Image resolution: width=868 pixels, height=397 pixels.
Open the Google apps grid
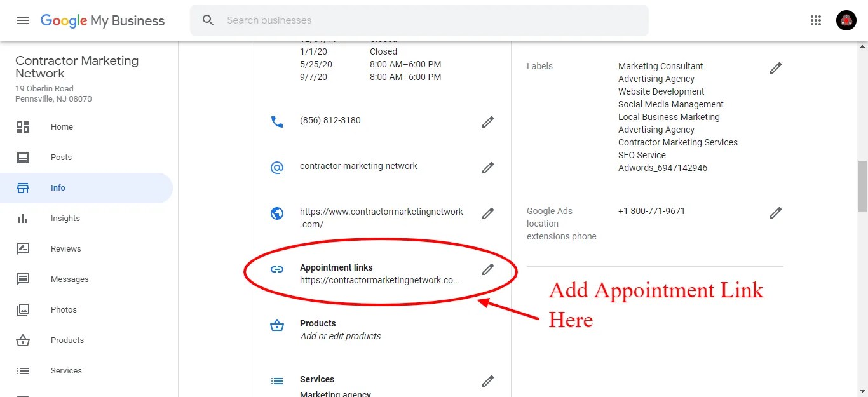[x=816, y=20]
